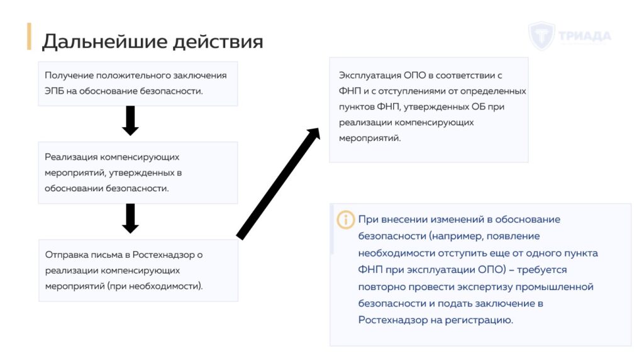Click the heading 'Дальнейшие действия'
The width and height of the screenshot is (644, 356).
pyautogui.click(x=152, y=42)
